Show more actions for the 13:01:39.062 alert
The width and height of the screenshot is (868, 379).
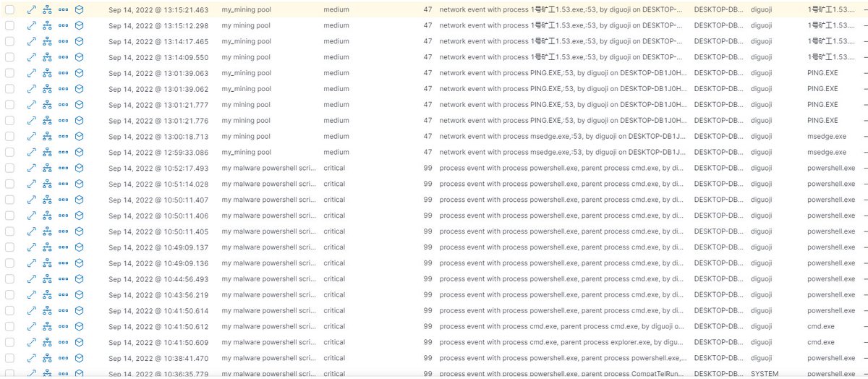64,89
